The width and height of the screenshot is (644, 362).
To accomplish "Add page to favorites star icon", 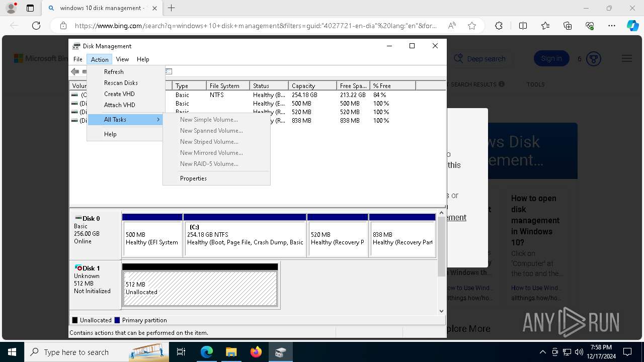I will click(x=472, y=26).
